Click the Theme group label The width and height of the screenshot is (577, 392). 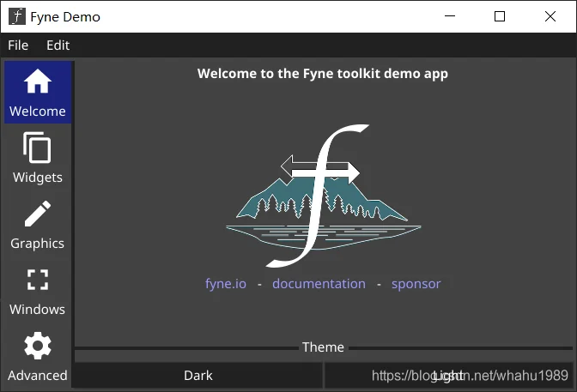click(x=323, y=347)
